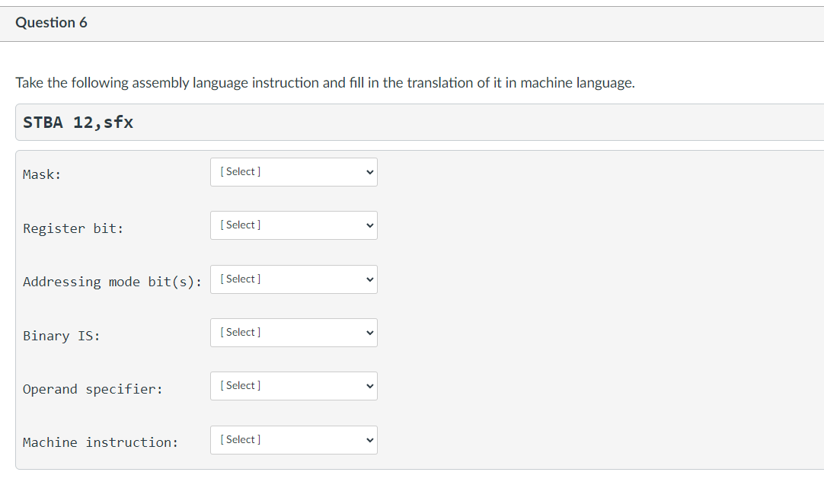Select the Question 6 header
The height and width of the screenshot is (504, 824).
click(51, 22)
